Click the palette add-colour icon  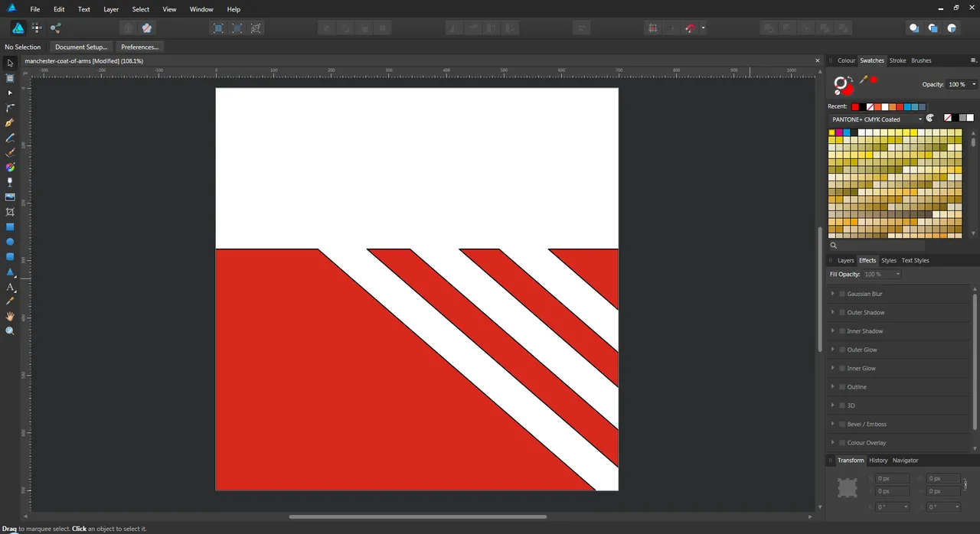(930, 119)
